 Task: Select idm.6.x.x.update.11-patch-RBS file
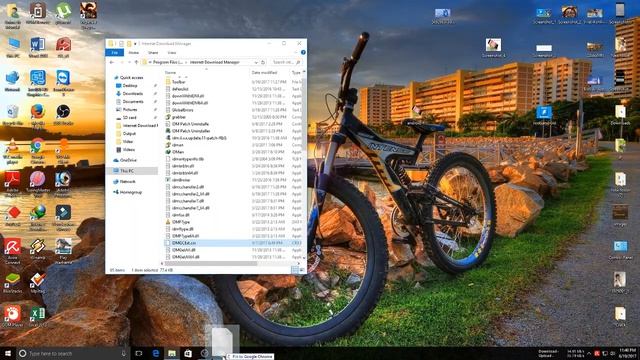tap(199, 138)
